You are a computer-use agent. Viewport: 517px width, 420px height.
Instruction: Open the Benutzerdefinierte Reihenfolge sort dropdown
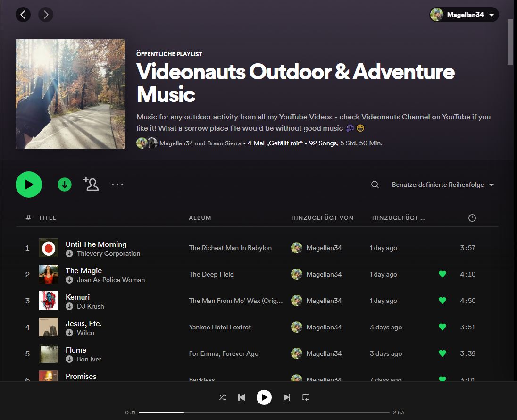pos(443,185)
